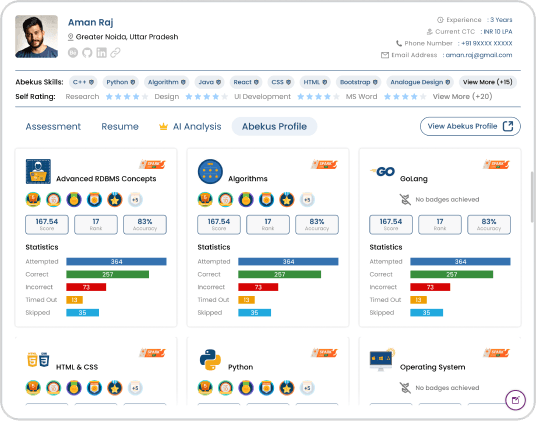The image size is (536, 421).
Task: Click the Design star rating
Action: click(x=207, y=97)
